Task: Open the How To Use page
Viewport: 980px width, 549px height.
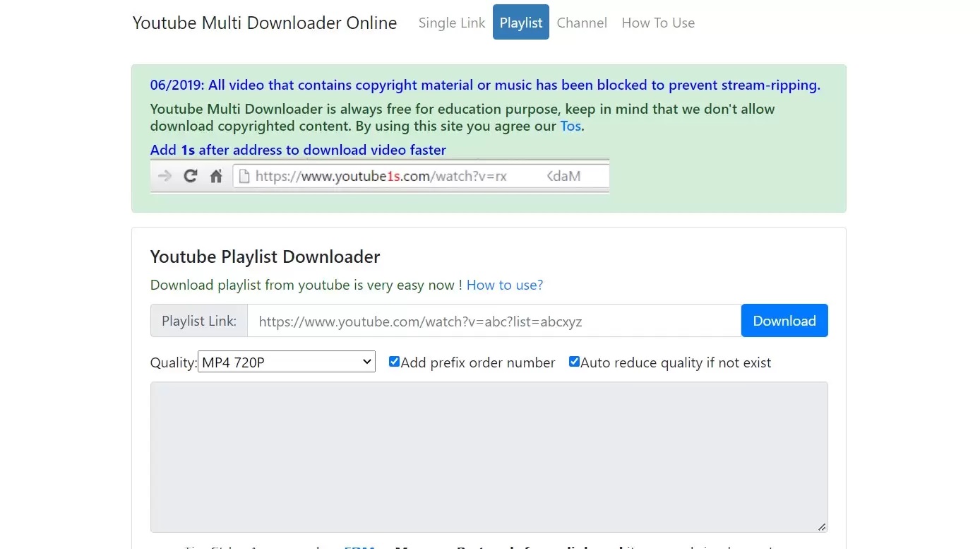Action: [x=658, y=23]
